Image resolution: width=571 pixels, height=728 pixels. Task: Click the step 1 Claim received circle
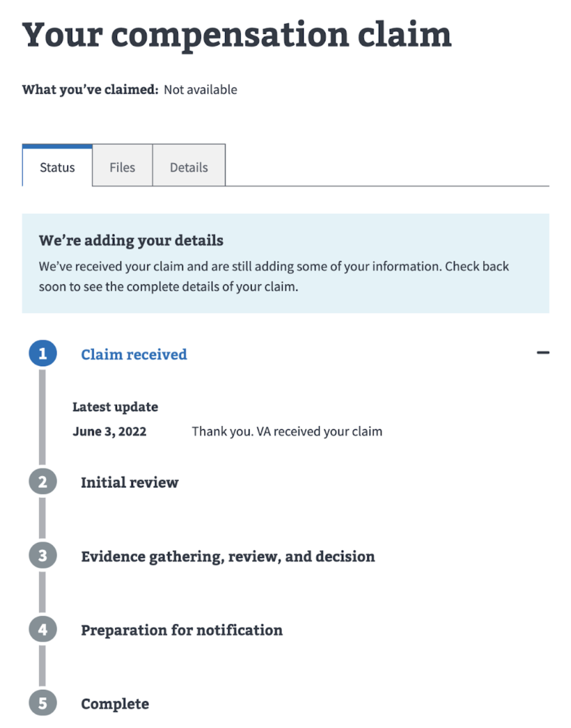click(x=43, y=354)
